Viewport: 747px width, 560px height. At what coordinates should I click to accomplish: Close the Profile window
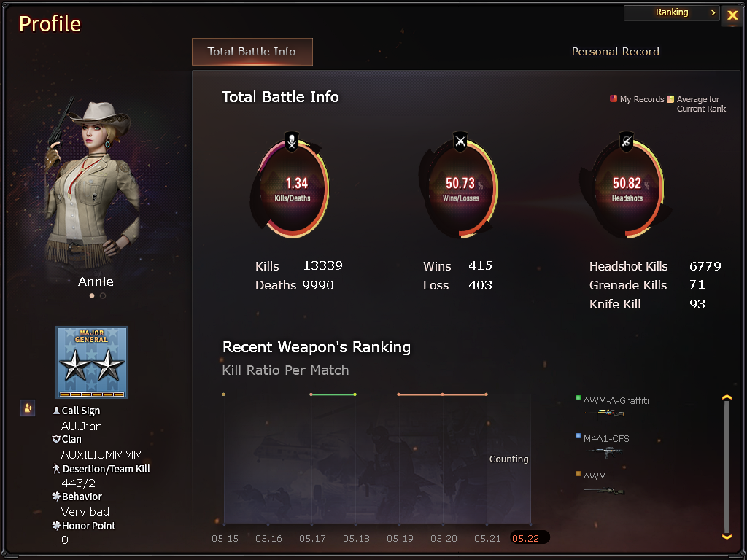point(732,15)
